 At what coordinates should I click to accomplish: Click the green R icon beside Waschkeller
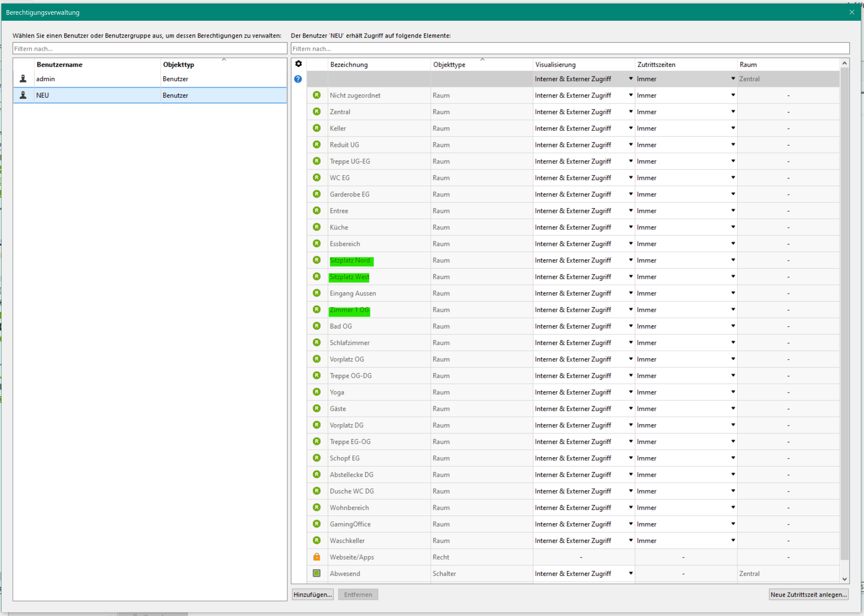pos(317,540)
